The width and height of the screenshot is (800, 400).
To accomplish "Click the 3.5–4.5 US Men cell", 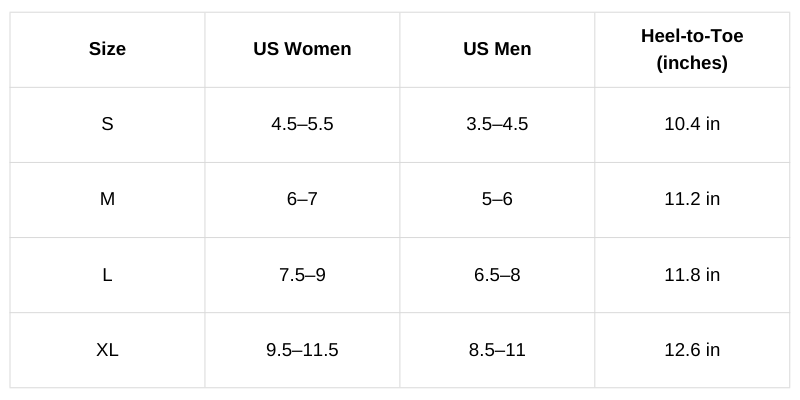I will [497, 124].
